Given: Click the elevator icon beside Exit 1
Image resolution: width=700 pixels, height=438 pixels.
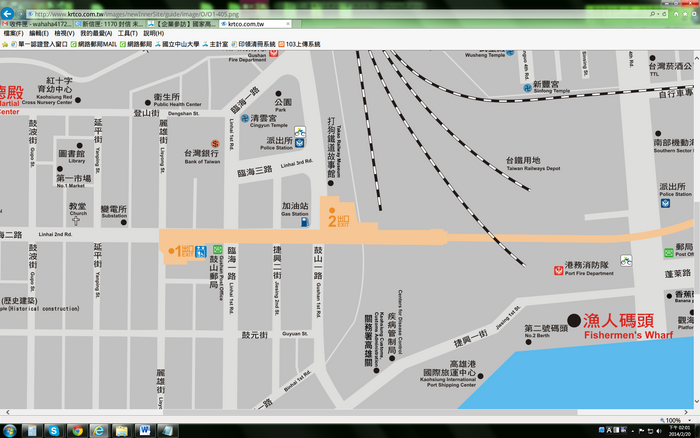Looking at the screenshot, I should [x=200, y=252].
